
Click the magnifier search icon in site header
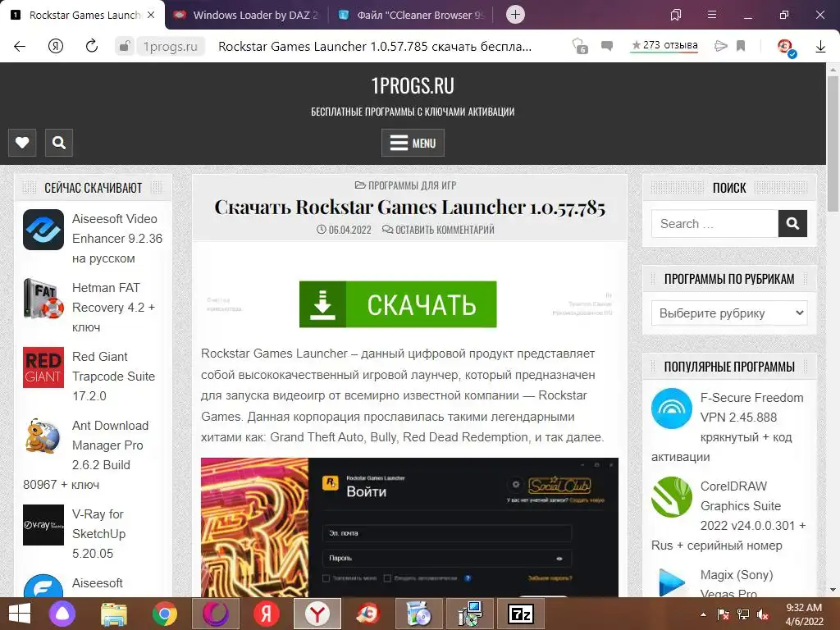click(59, 143)
